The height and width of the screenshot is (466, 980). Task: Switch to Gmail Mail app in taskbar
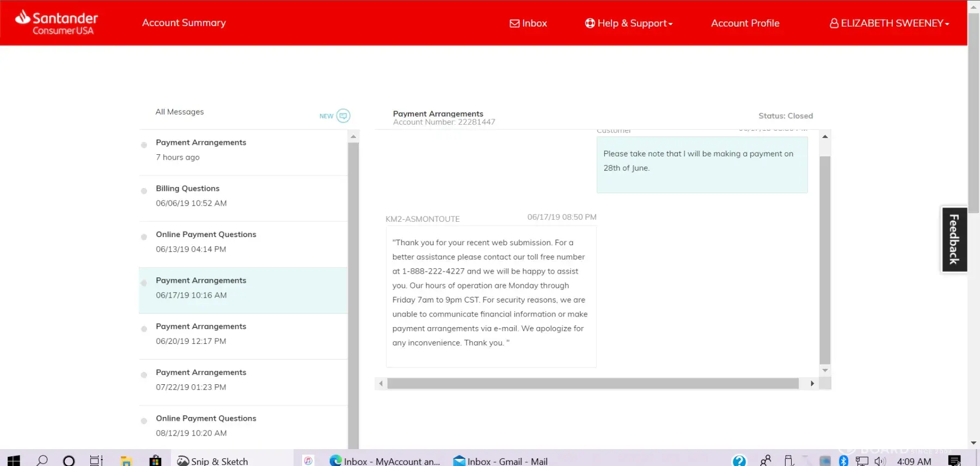pyautogui.click(x=500, y=461)
